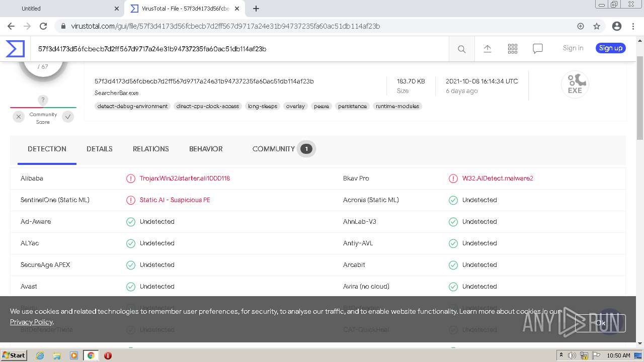Click the upload file icon

coord(488,48)
